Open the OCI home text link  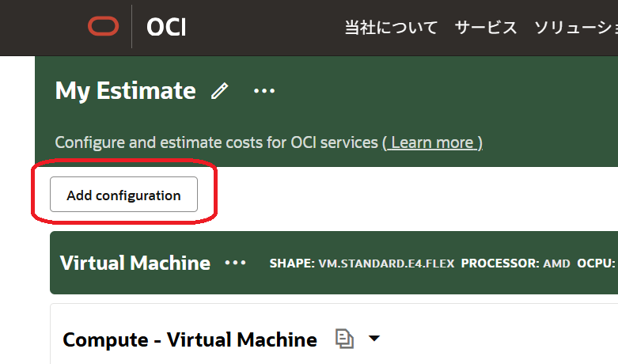tap(166, 27)
